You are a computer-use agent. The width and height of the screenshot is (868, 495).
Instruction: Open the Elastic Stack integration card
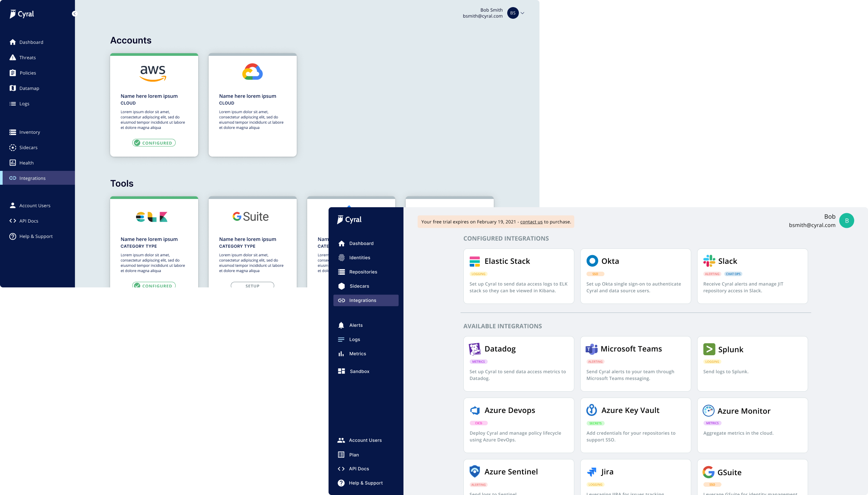[518, 276]
